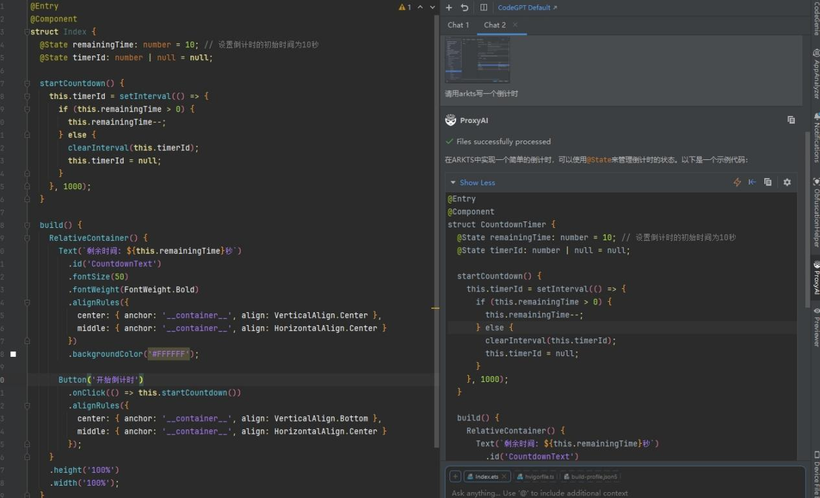The height and width of the screenshot is (498, 820).
Task: Collapse the if remainingTime > 0 block
Action: click(26, 109)
